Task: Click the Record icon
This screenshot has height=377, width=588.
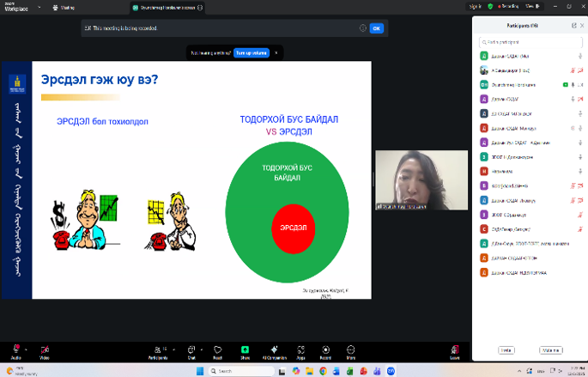Action: (x=325, y=349)
